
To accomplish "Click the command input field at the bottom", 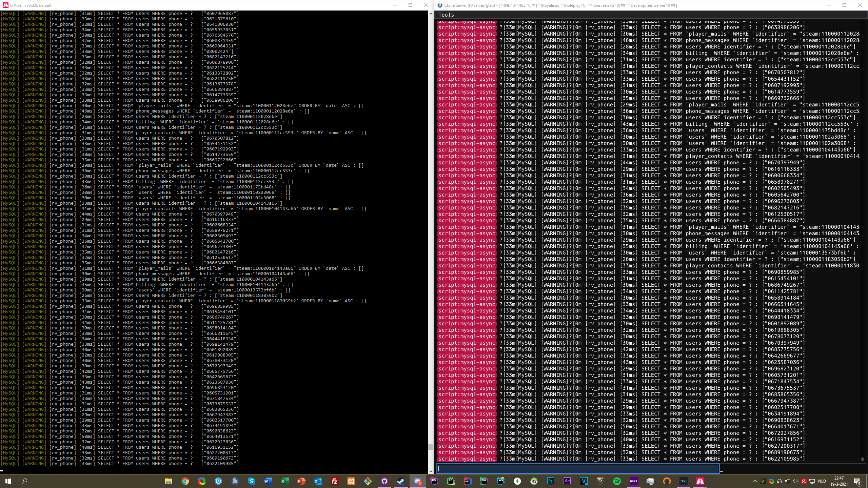I will tap(577, 469).
